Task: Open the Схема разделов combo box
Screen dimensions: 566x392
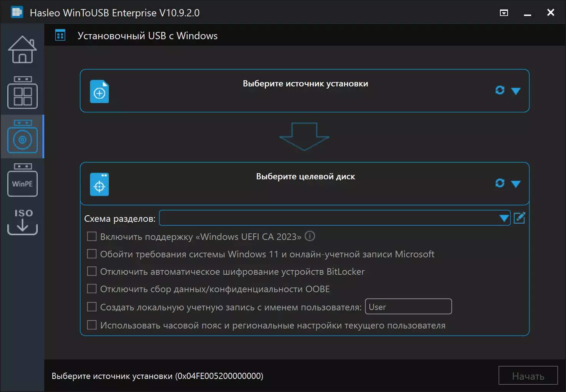Action: [335, 218]
